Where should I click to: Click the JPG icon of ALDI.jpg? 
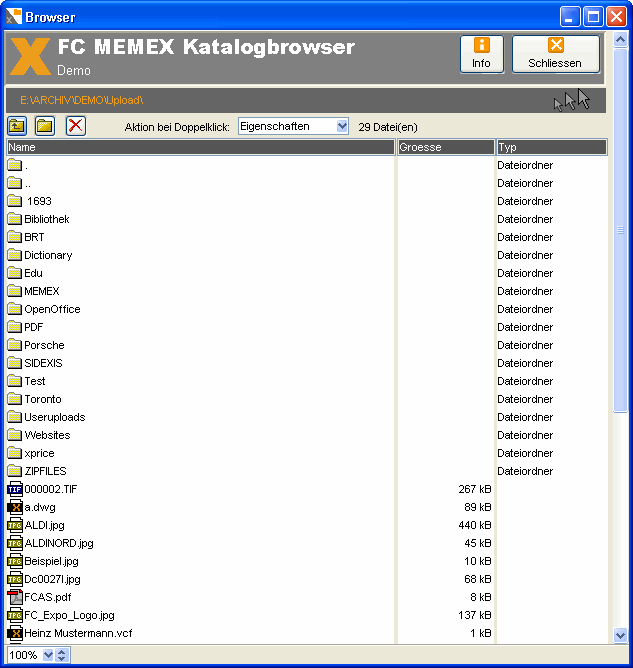(15, 525)
